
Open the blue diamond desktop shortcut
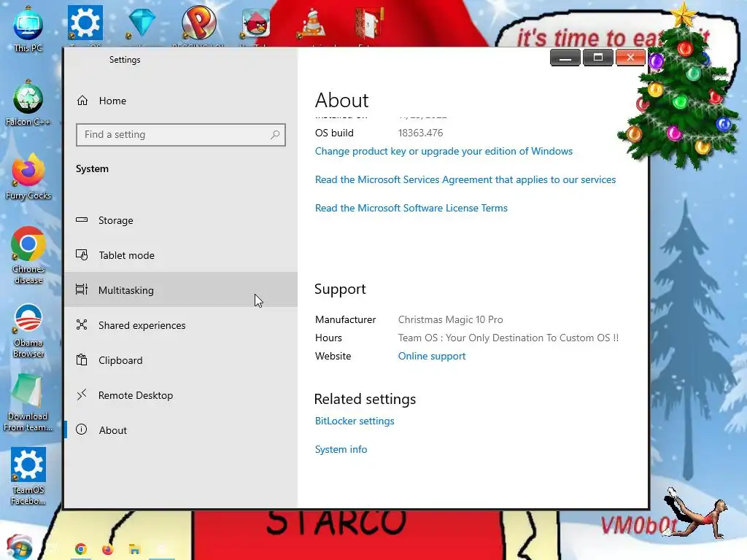pos(142,23)
